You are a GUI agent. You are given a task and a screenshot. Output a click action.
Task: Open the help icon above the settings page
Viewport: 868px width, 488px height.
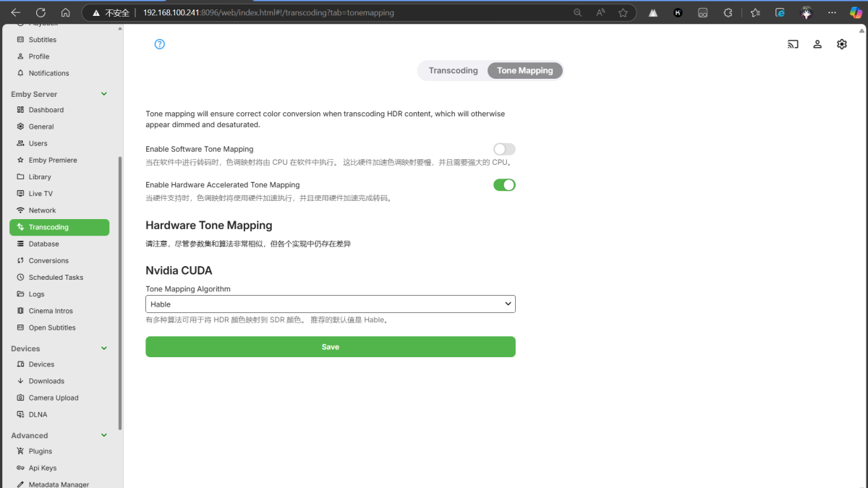point(159,44)
